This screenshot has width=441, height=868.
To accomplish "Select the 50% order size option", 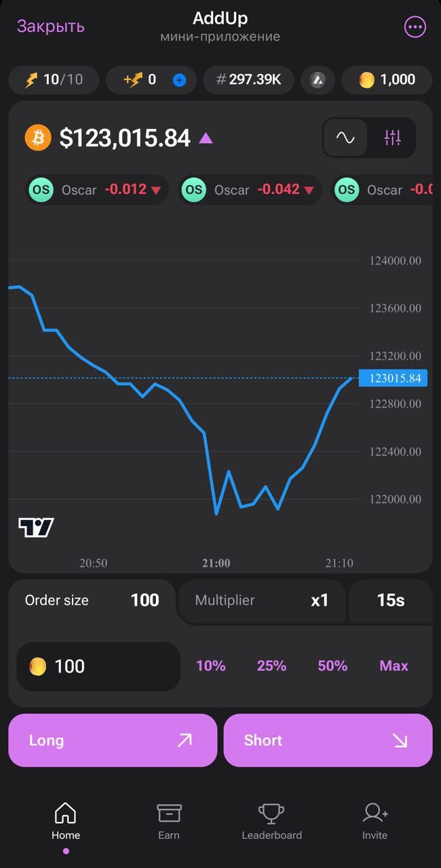I will point(332,666).
